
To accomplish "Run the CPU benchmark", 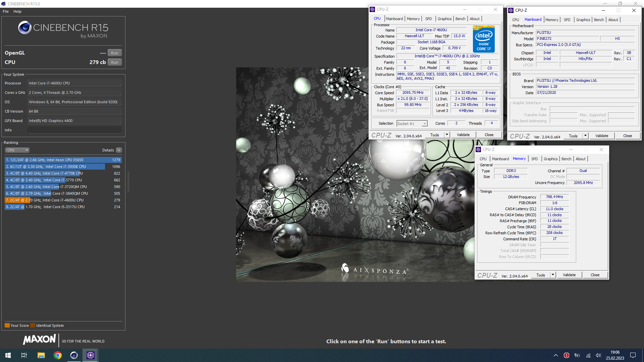I will (x=115, y=62).
